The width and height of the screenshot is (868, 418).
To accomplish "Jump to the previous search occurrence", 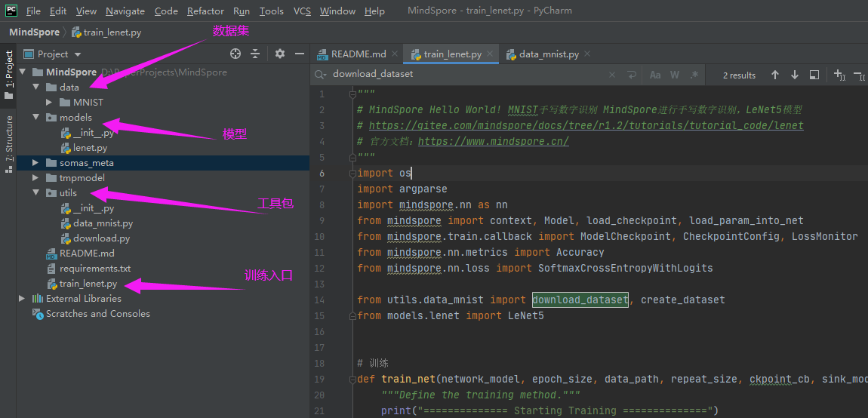I will [x=775, y=75].
